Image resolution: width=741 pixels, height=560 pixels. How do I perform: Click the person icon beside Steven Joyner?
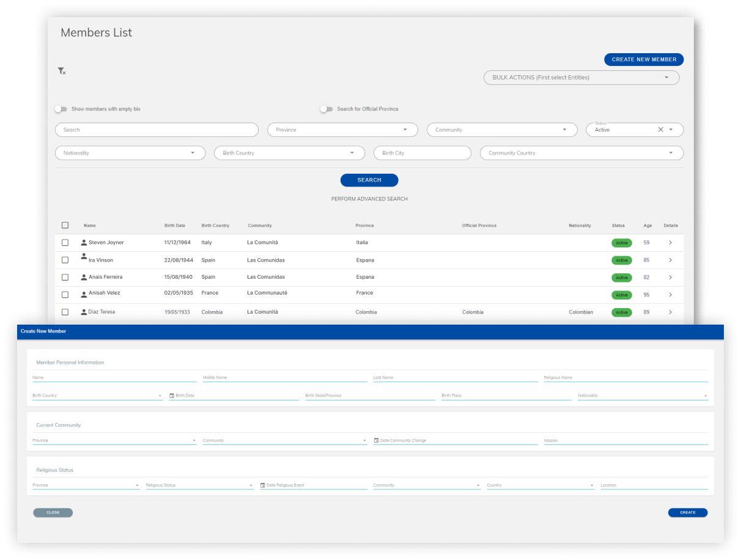point(84,242)
